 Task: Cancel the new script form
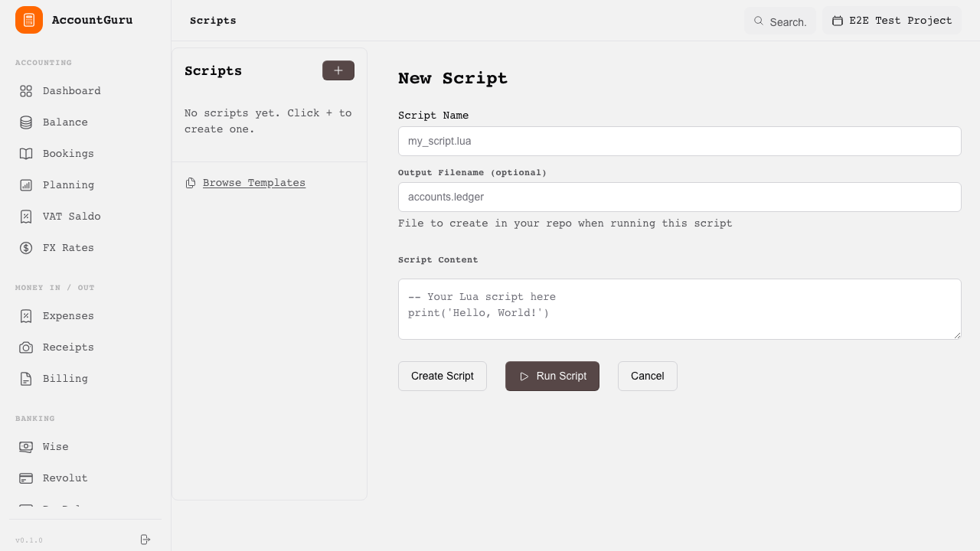point(647,376)
